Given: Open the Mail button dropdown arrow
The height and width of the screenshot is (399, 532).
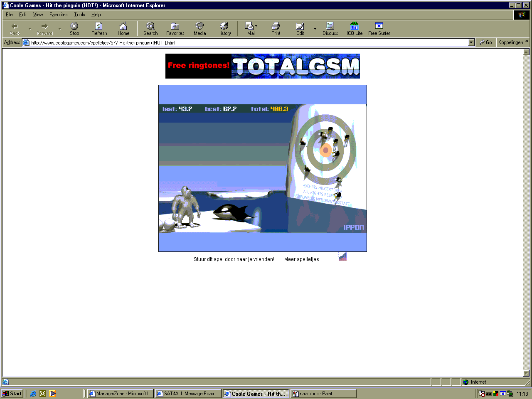Looking at the screenshot, I should click(256, 26).
